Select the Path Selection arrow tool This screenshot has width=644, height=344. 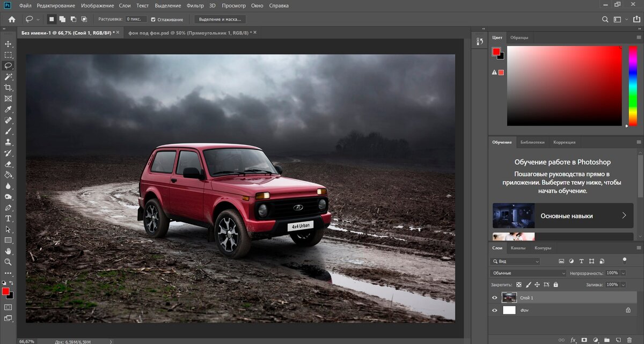(x=8, y=229)
